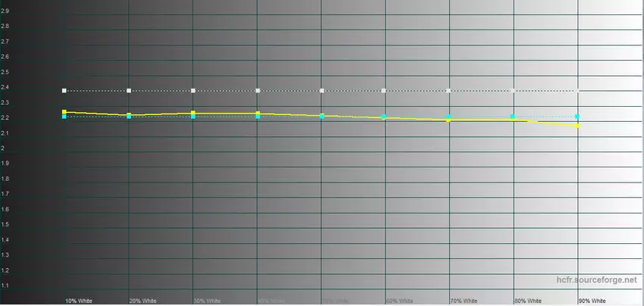This screenshot has width=644, height=306.
Task: Select the yellow data point at 10% White
Action: (64, 112)
